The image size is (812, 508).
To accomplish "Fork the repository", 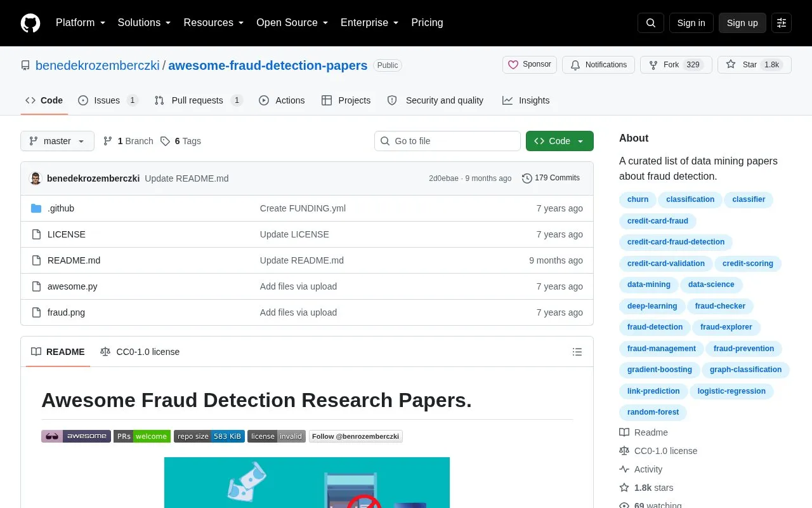I will click(x=676, y=65).
